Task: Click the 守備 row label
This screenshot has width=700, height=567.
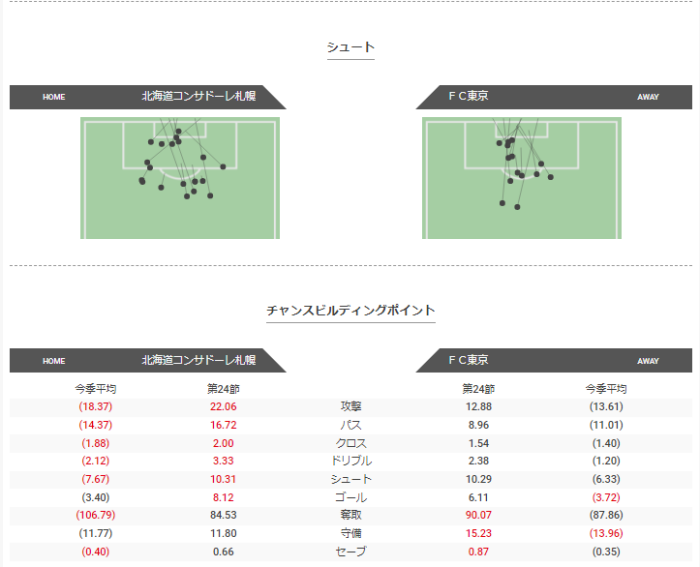Action: coord(350,533)
